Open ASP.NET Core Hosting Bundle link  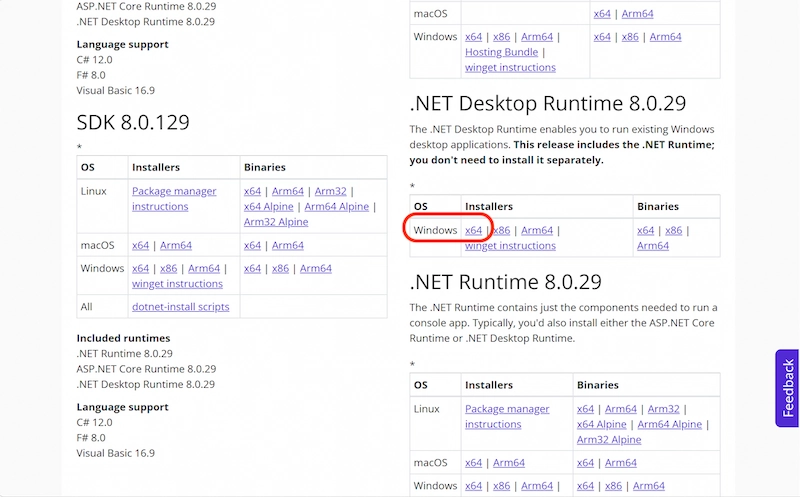click(x=502, y=52)
